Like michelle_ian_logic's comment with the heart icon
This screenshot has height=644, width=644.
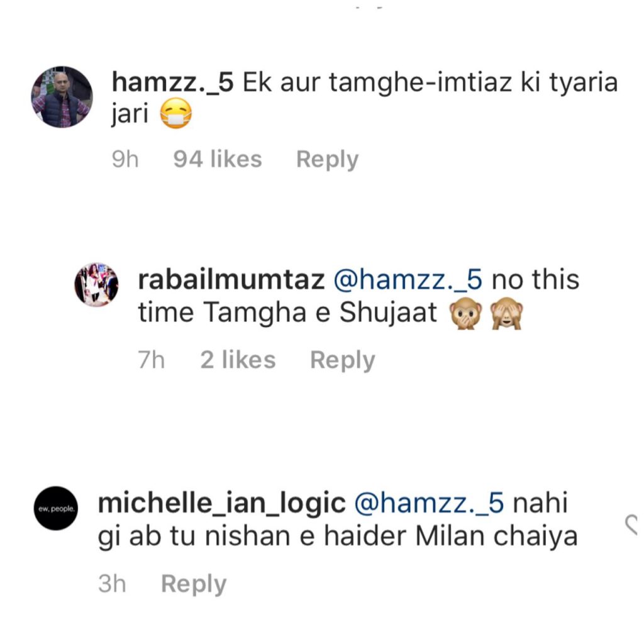click(631, 525)
